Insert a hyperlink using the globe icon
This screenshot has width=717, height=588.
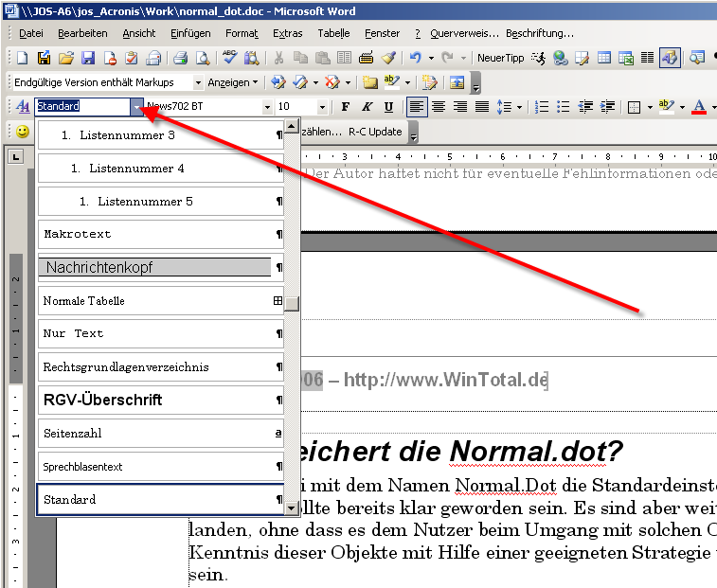coord(560,58)
